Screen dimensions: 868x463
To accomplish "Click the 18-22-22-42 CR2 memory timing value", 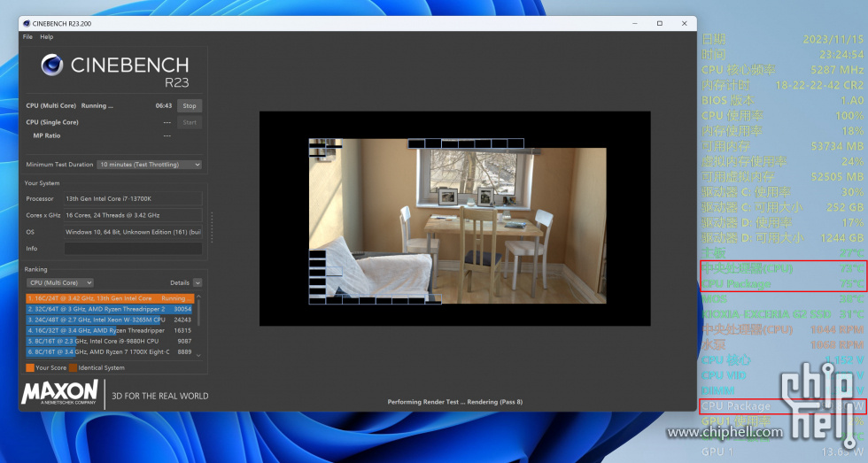I will [x=819, y=85].
